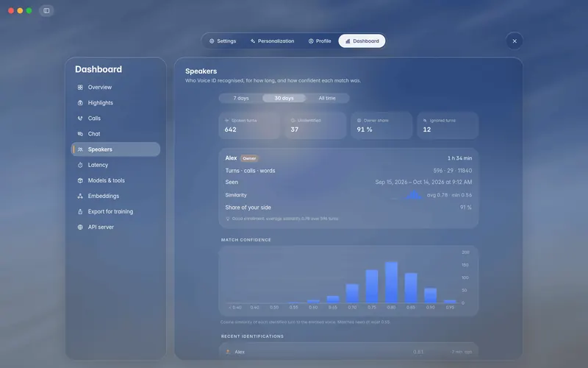
Task: Click the lightbulb enrollment hint icon
Action: click(x=228, y=219)
